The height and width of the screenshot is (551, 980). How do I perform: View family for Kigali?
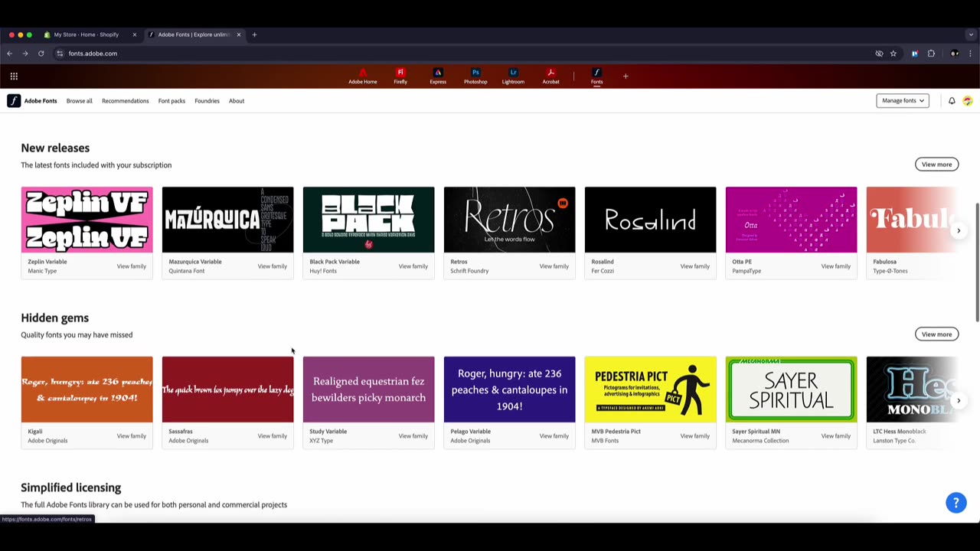point(131,436)
